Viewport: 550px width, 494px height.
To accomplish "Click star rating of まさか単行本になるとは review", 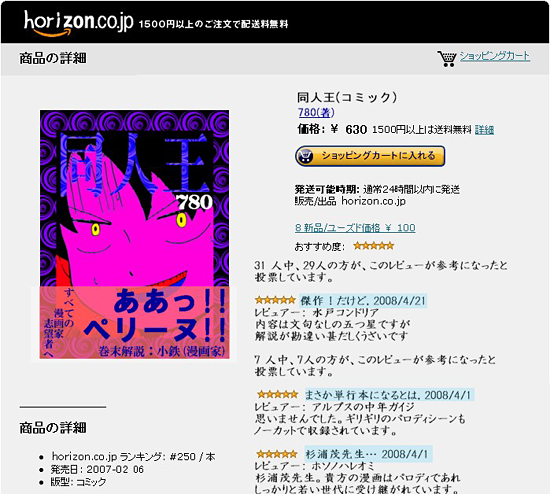I will coord(277,394).
